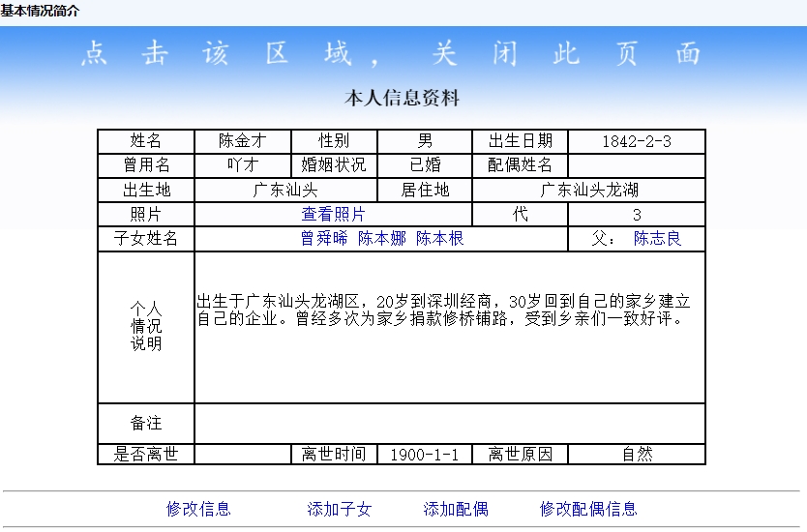
Task: Select the generation value 3
Action: [x=637, y=214]
